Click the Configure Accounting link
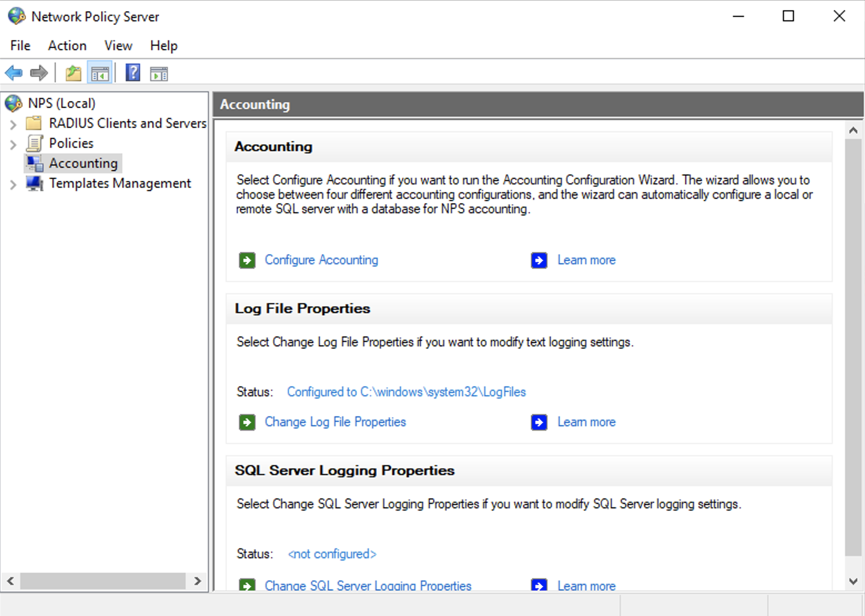865x616 pixels. pyautogui.click(x=321, y=260)
